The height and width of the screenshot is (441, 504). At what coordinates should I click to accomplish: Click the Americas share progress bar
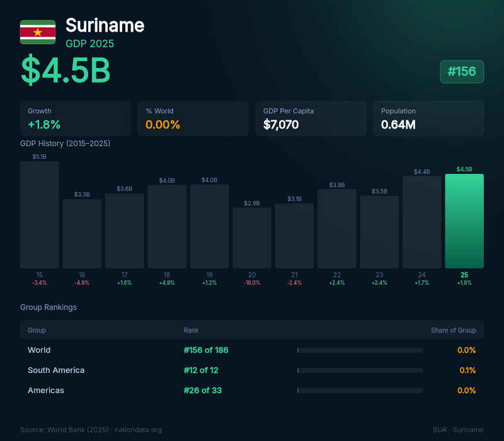360,391
